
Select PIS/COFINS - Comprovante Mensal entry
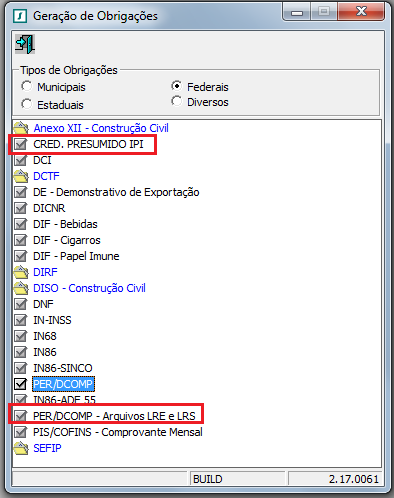(118, 432)
